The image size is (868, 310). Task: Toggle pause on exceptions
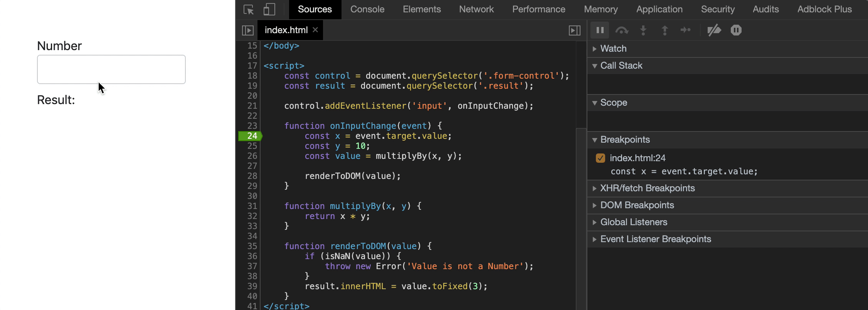[x=736, y=30]
